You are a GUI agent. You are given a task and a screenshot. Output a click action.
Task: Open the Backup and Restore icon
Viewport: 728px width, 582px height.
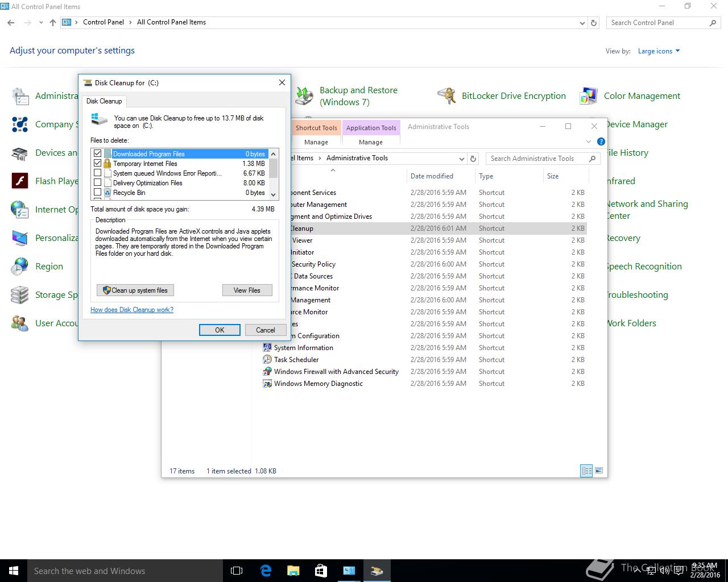[x=304, y=96]
